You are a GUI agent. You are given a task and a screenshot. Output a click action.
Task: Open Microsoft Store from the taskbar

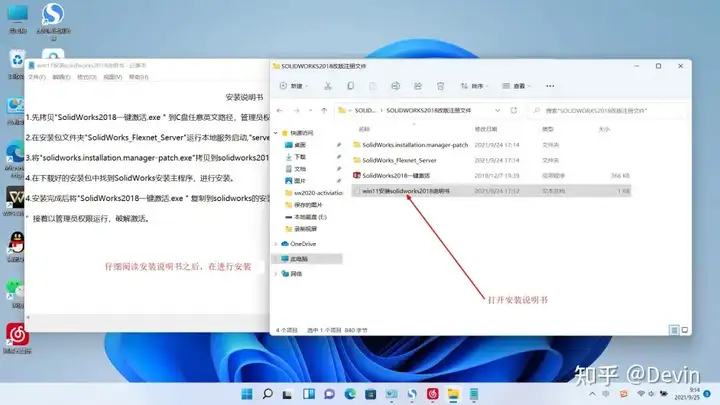click(x=371, y=394)
